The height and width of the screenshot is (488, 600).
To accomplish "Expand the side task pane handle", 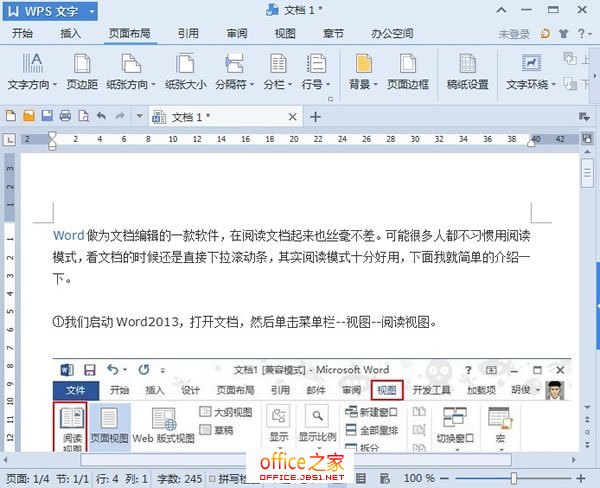I will click(597, 306).
